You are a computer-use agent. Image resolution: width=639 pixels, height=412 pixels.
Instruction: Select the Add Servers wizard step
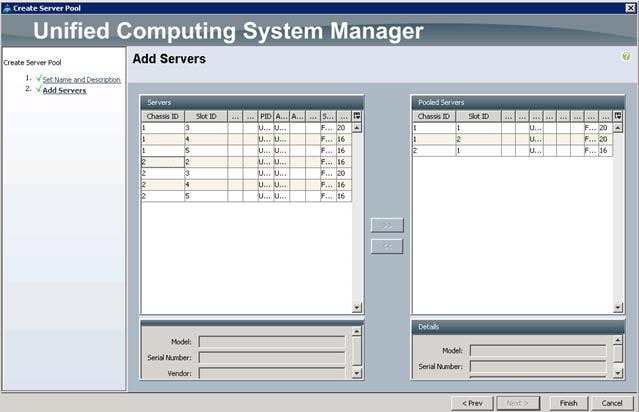pos(64,90)
